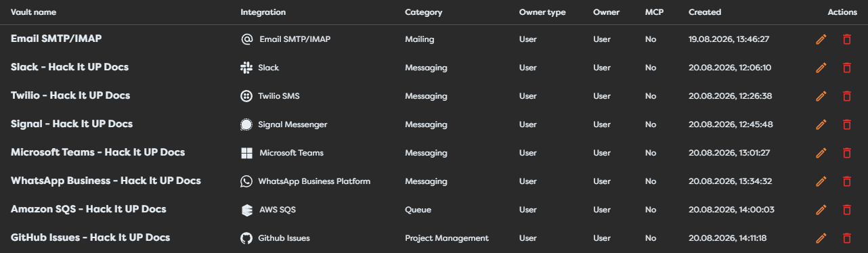This screenshot has width=868, height=253.
Task: Sort by Vault name column header
Action: [x=34, y=12]
